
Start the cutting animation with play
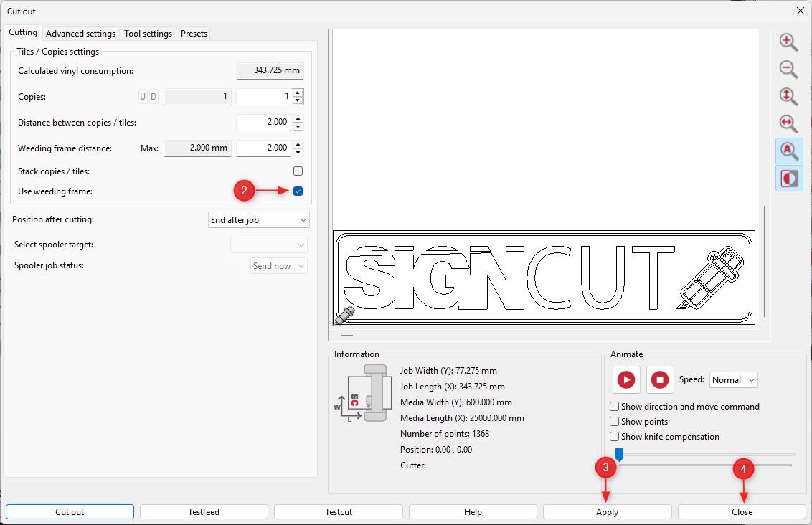[626, 380]
